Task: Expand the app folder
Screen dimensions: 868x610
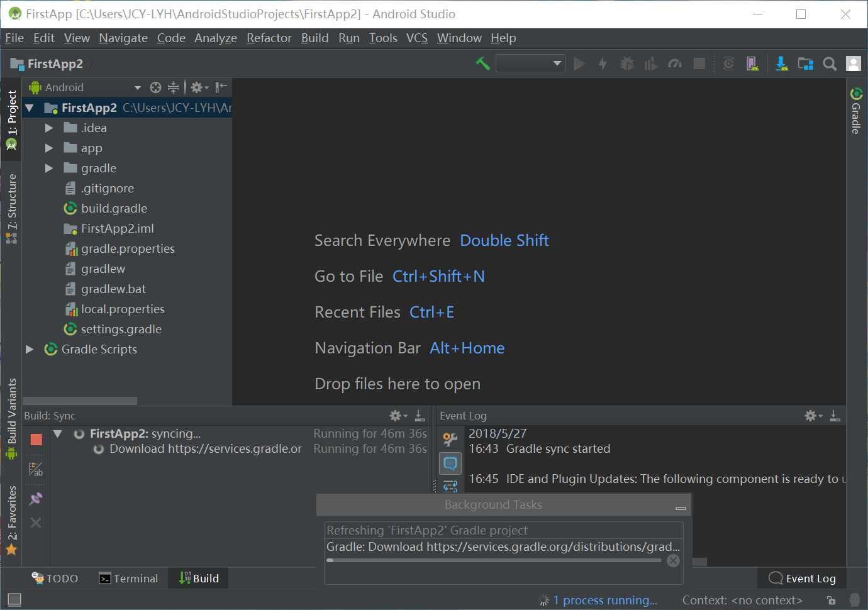Action: [x=49, y=148]
